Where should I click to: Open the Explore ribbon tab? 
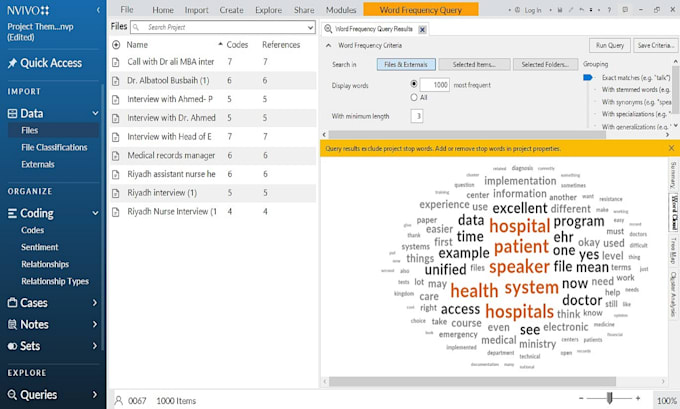click(x=268, y=10)
